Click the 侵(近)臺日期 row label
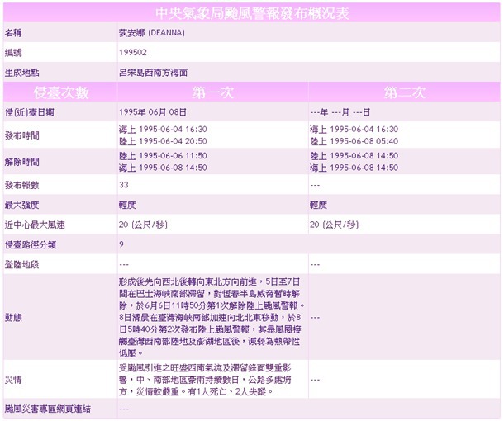 [29, 112]
